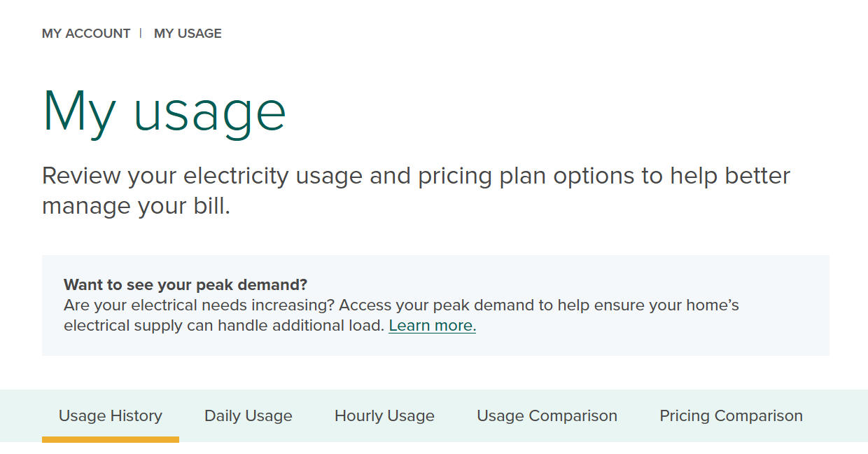Screen dimensions: 868x454
Task: Click the yellow active-tab underline indicator
Action: click(x=111, y=439)
